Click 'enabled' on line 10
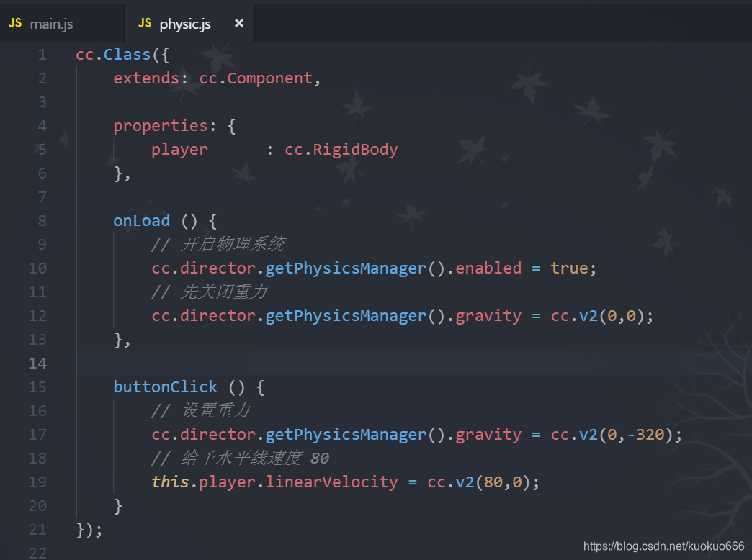The width and height of the screenshot is (752, 560). click(488, 268)
